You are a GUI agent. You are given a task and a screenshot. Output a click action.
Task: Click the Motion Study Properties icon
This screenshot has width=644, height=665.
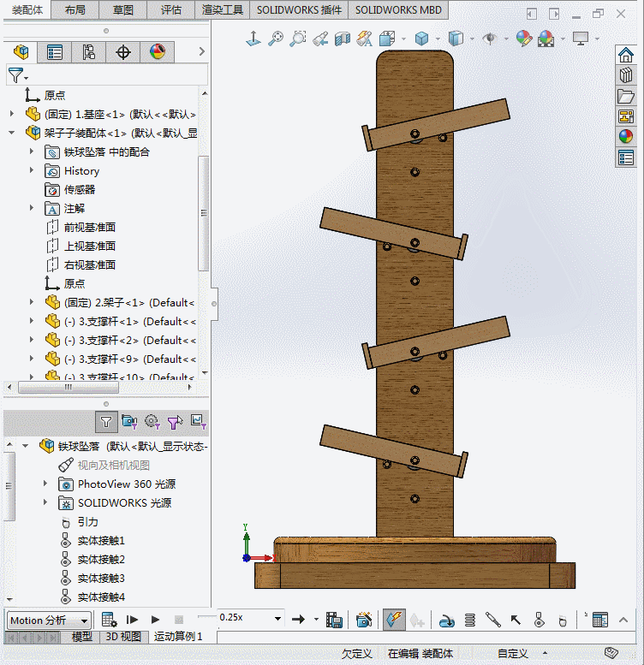[x=599, y=620]
